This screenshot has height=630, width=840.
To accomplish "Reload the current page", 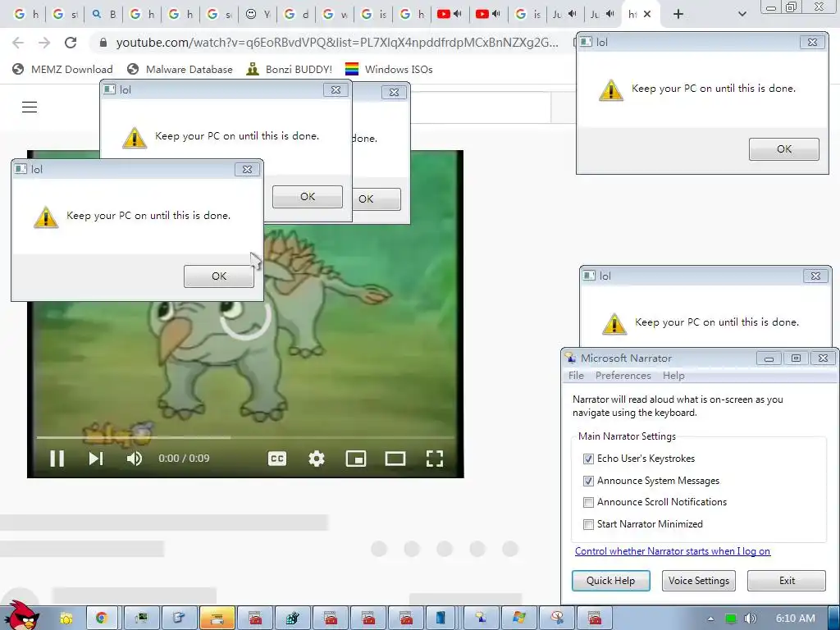I will click(71, 43).
